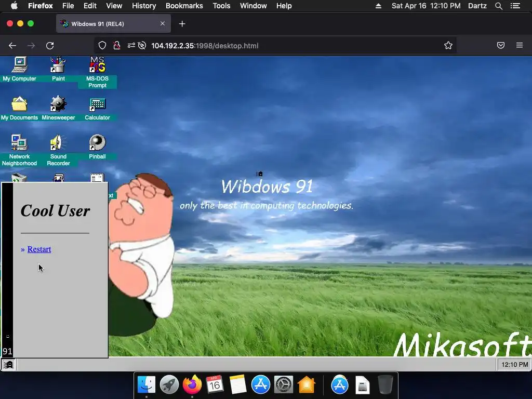532x399 pixels.
Task: Open Launchpad rocket icon in dock
Action: pos(169,384)
